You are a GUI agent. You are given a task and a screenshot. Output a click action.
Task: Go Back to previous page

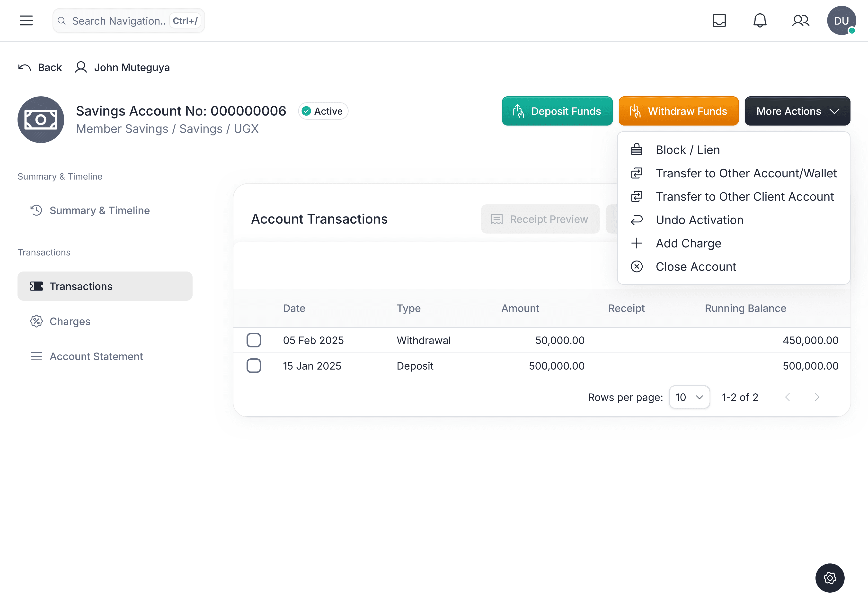pyautogui.click(x=40, y=68)
